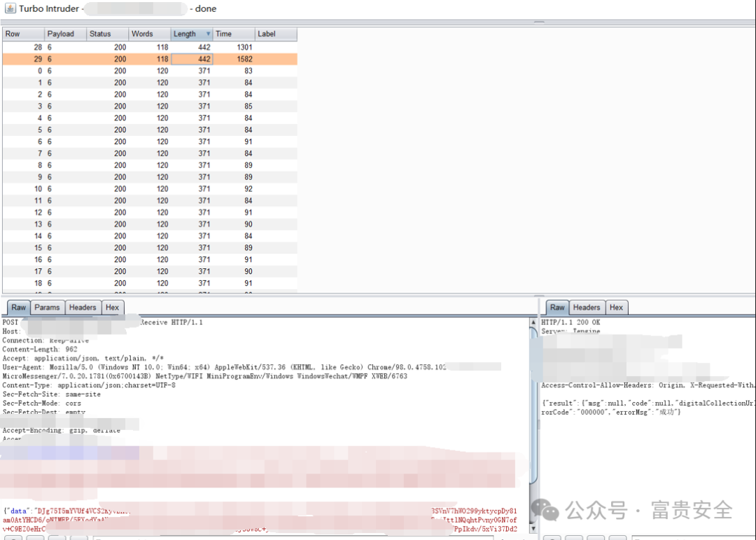Viewport: 756px width, 540px height.
Task: Select the result row numbered 4
Action: [x=150, y=118]
